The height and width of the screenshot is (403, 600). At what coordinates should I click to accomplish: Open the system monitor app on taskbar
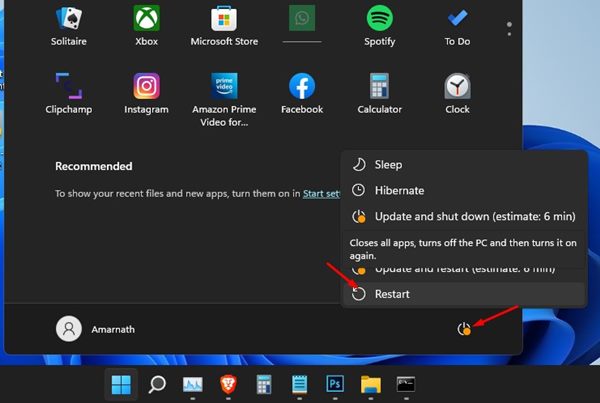(x=192, y=384)
